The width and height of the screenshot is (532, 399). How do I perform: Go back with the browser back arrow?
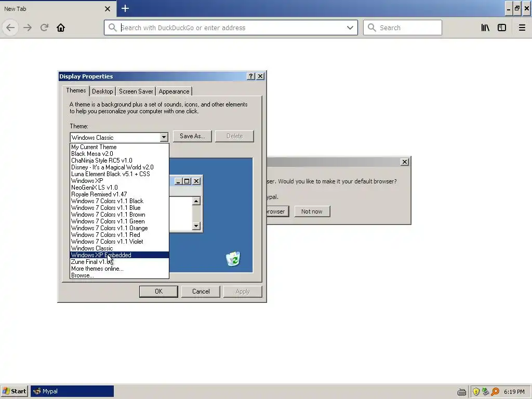click(x=10, y=28)
